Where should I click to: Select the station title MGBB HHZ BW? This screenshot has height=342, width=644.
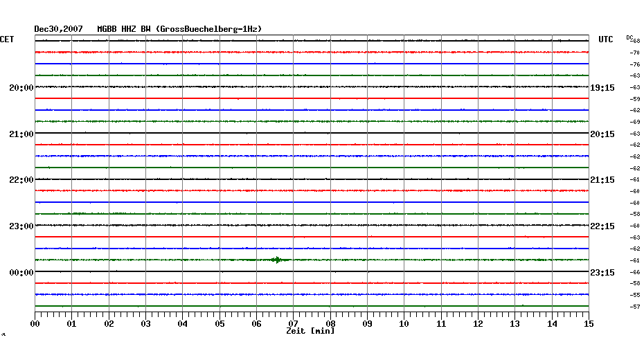124,29
